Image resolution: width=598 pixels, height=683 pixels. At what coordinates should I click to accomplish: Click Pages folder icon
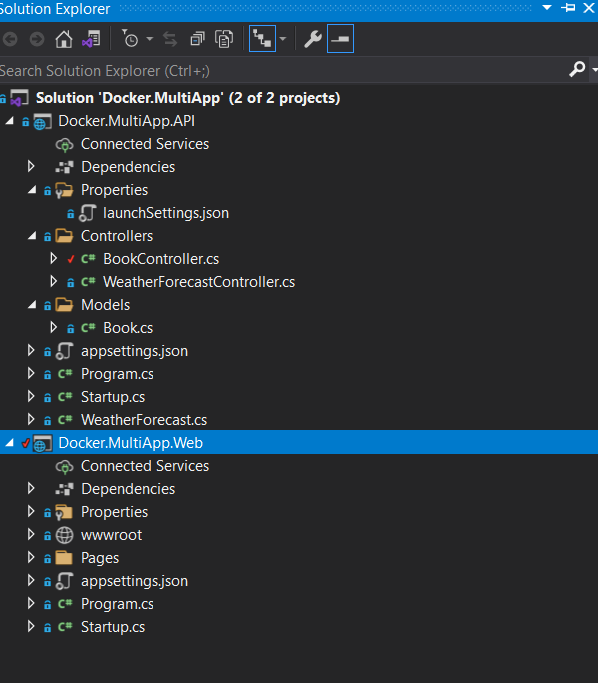click(64, 558)
